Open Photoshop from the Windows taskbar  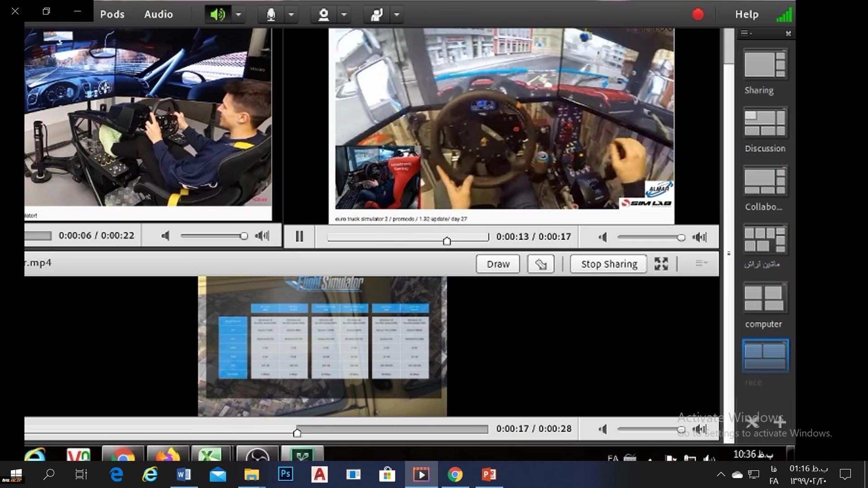[x=286, y=474]
